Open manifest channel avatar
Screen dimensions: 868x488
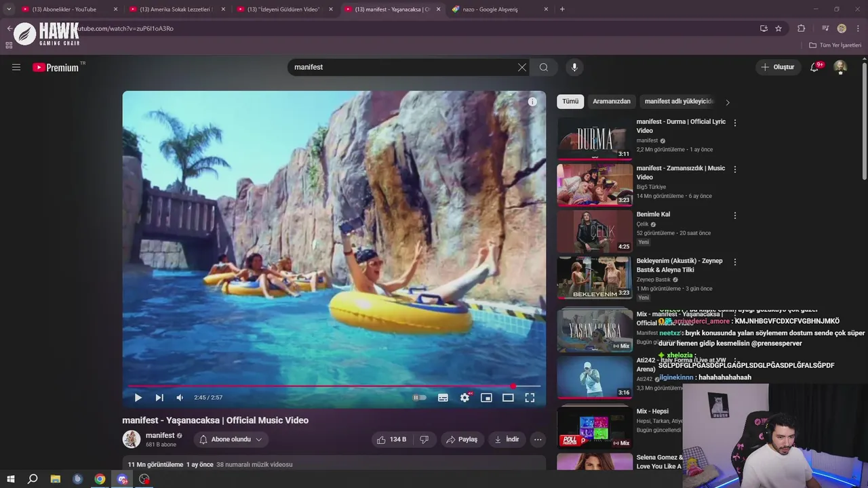[x=132, y=439]
